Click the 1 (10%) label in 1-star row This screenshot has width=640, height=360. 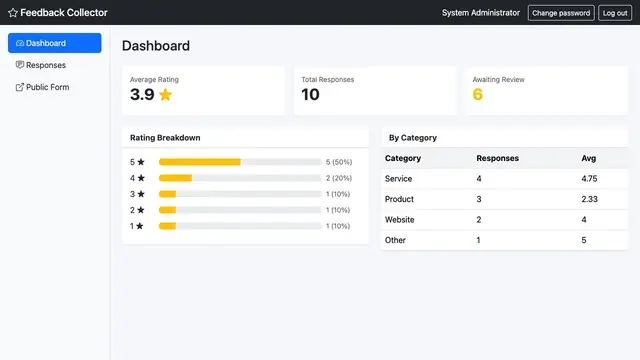click(x=338, y=226)
